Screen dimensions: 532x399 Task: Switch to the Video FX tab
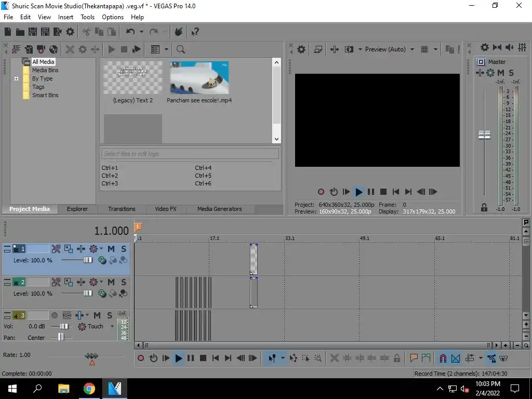click(x=166, y=209)
